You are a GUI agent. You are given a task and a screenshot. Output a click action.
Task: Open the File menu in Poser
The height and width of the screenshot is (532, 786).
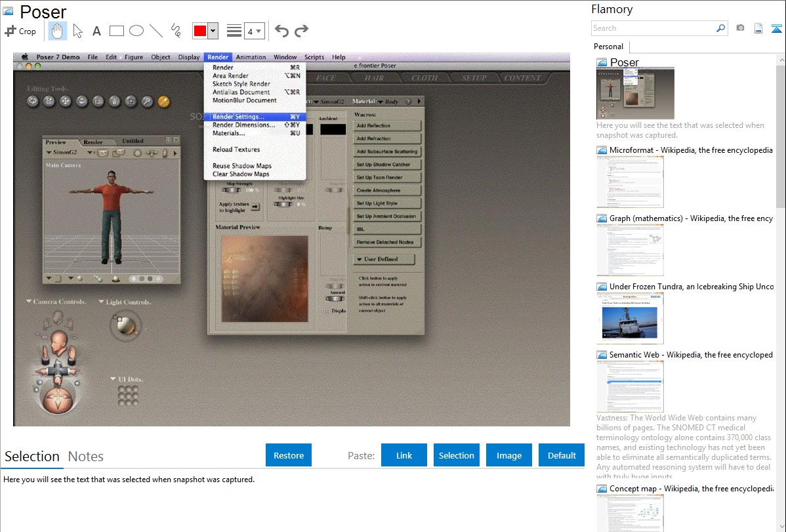(x=93, y=57)
